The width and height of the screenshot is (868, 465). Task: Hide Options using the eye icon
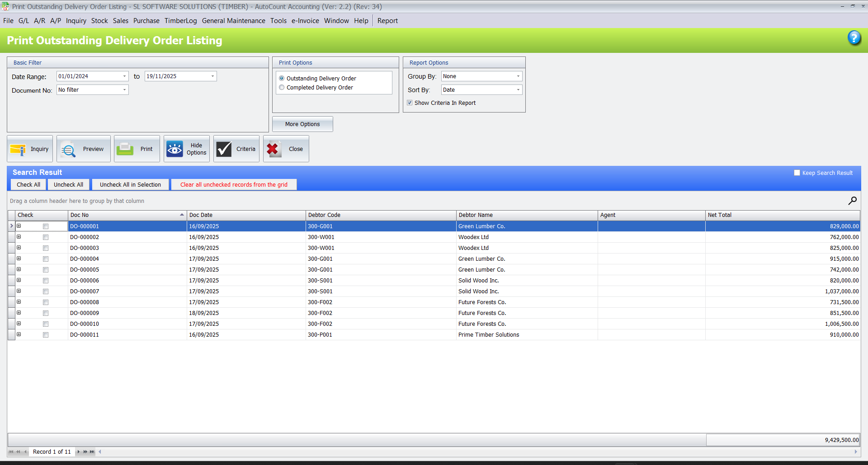tap(186, 149)
